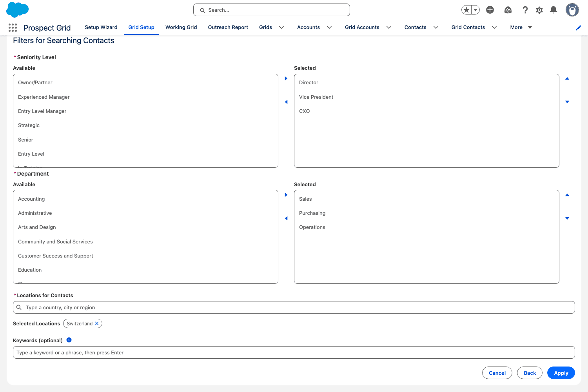Viewport: 588px width, 392px height.
Task: Expand the Contacts tab chevron
Action: 436,27
